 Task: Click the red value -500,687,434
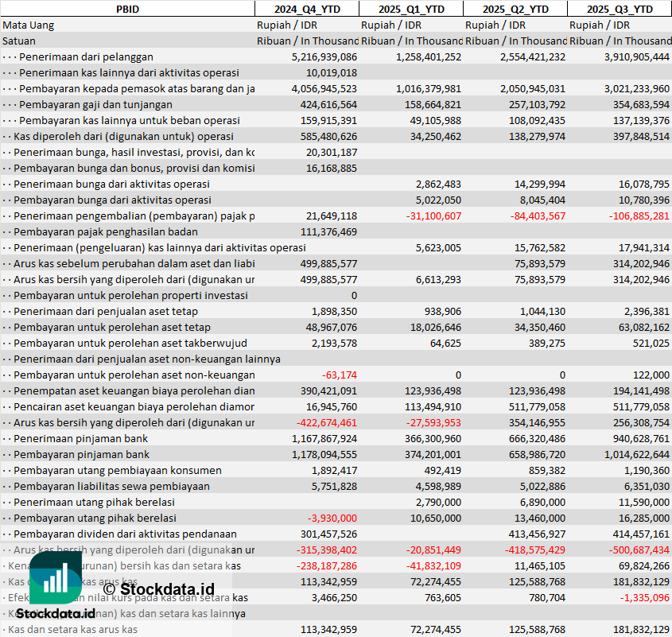point(638,550)
